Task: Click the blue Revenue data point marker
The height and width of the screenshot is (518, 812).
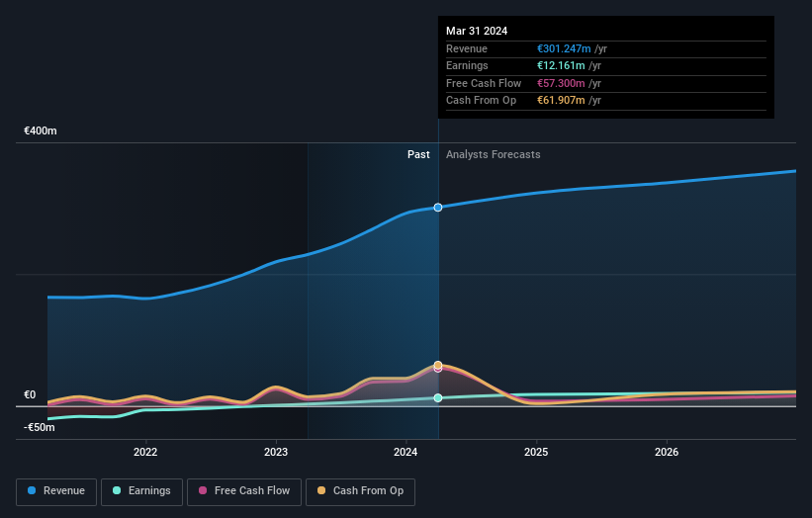Action: tap(438, 208)
